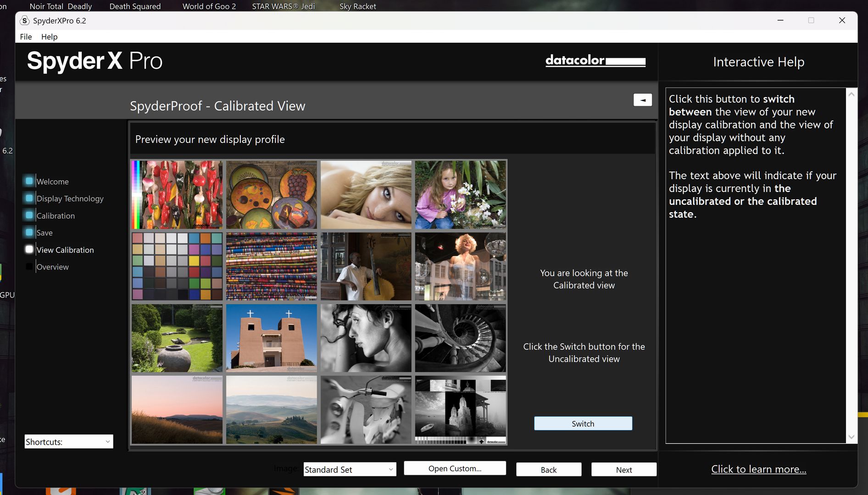Select the Overview step indicator
This screenshot has height=495, width=868.
pos(29,266)
